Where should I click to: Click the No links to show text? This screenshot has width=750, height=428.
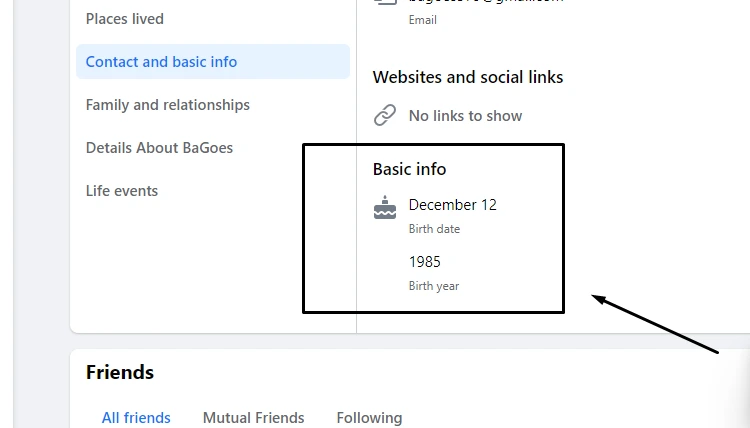tap(465, 116)
